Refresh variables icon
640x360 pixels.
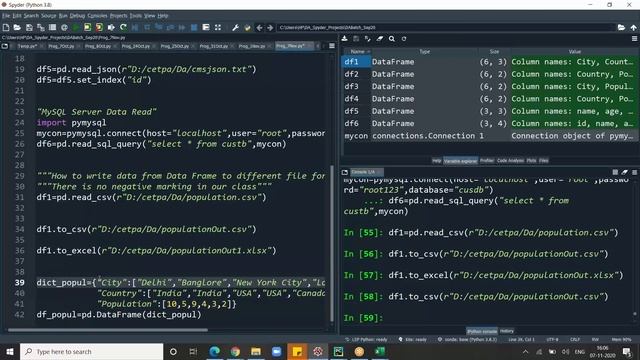pyautogui.click(x=404, y=38)
